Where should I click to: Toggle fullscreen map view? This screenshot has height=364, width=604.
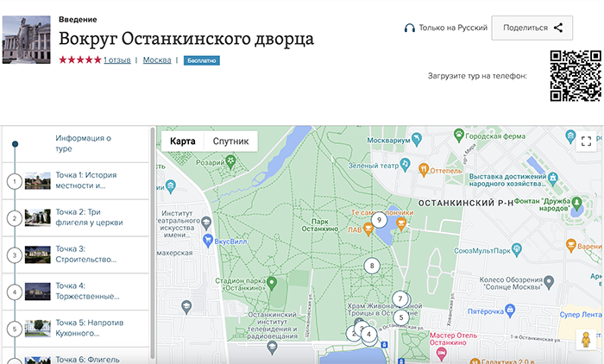click(586, 141)
